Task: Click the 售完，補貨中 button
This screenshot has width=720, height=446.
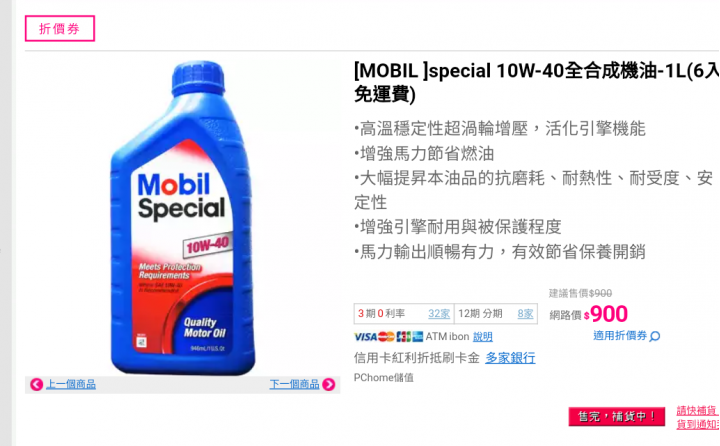Action: pyautogui.click(x=617, y=417)
